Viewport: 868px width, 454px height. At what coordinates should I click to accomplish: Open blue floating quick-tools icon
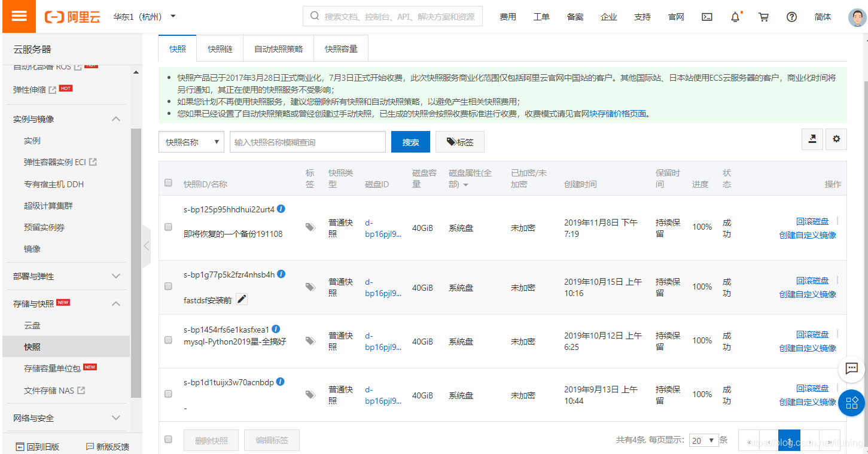(x=852, y=403)
